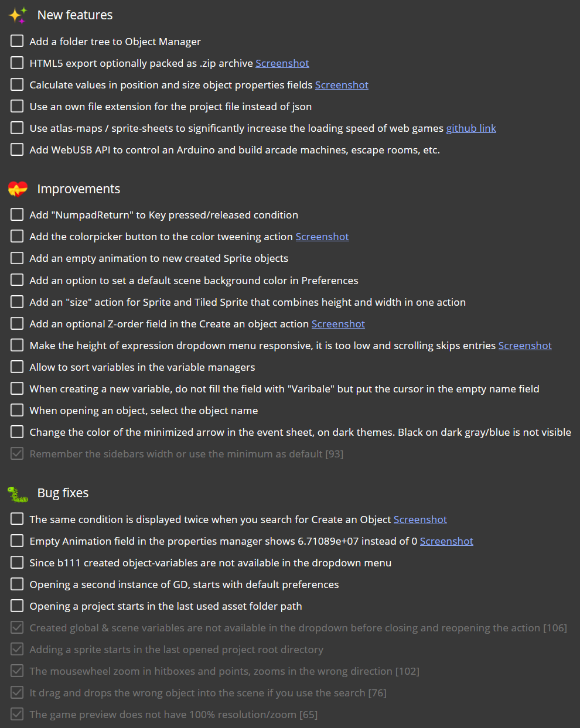This screenshot has width=580, height=728.
Task: Check the empty animation for Sprite objects item
Action: (16, 258)
